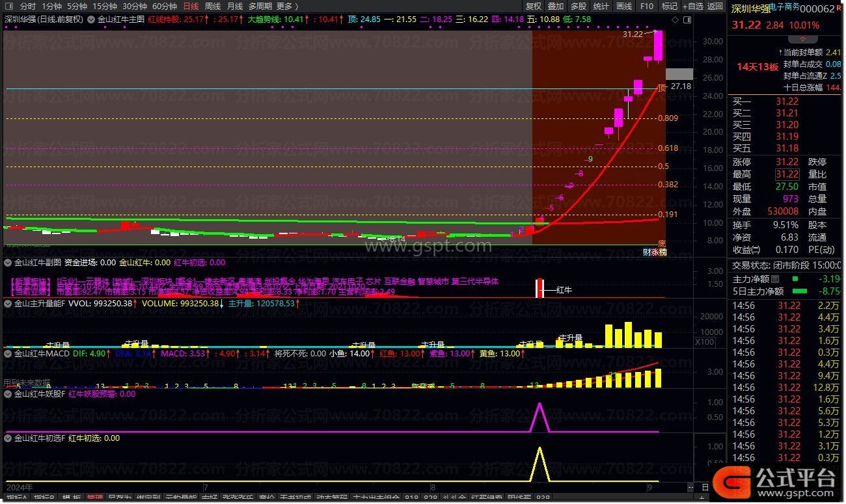This screenshot has width=846, height=504.
Task: Open the 金山红牛妖股F indicator dropdown
Action: [8, 393]
